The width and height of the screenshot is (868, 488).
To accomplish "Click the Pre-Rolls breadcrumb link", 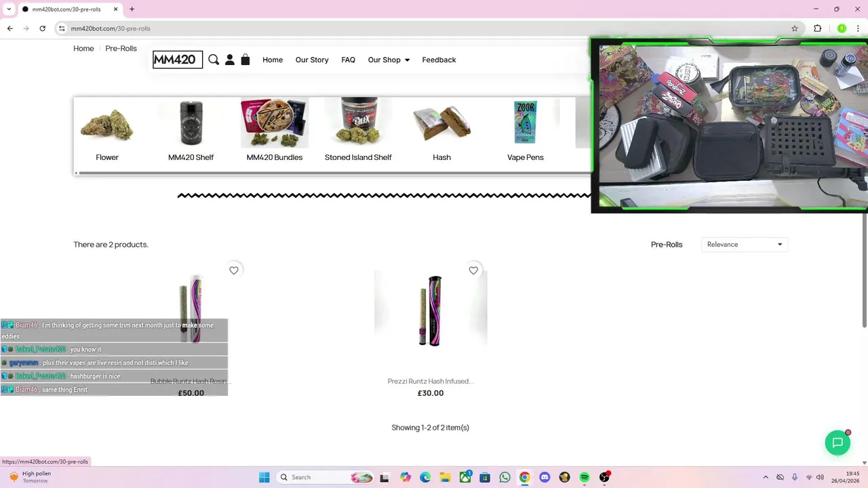I will pos(121,48).
